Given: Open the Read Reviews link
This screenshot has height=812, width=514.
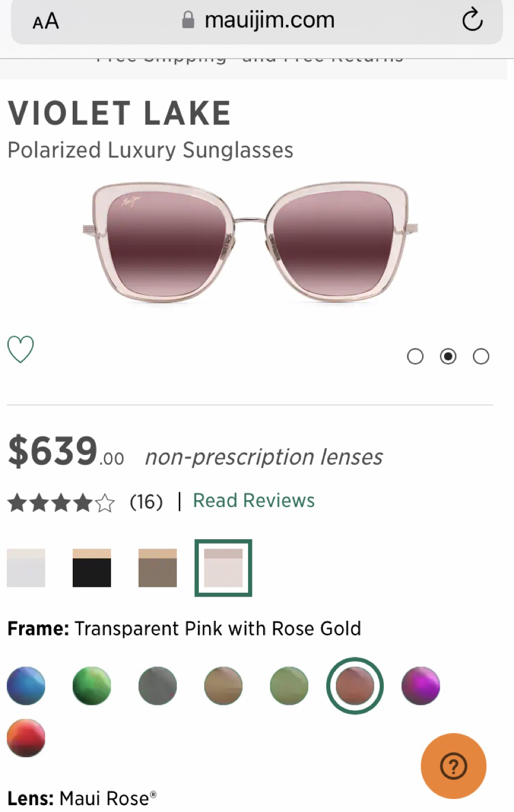Looking at the screenshot, I should pyautogui.click(x=254, y=501).
